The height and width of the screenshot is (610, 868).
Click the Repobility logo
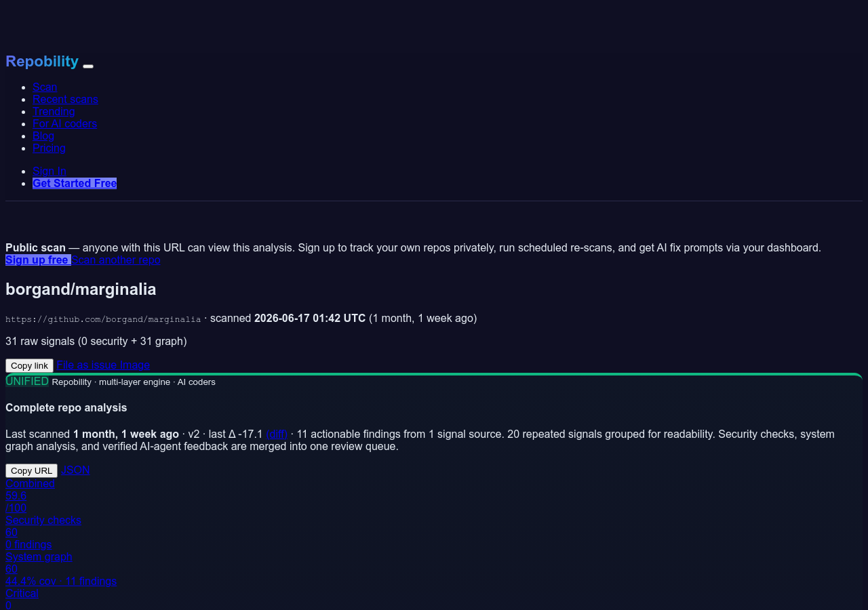(42, 61)
